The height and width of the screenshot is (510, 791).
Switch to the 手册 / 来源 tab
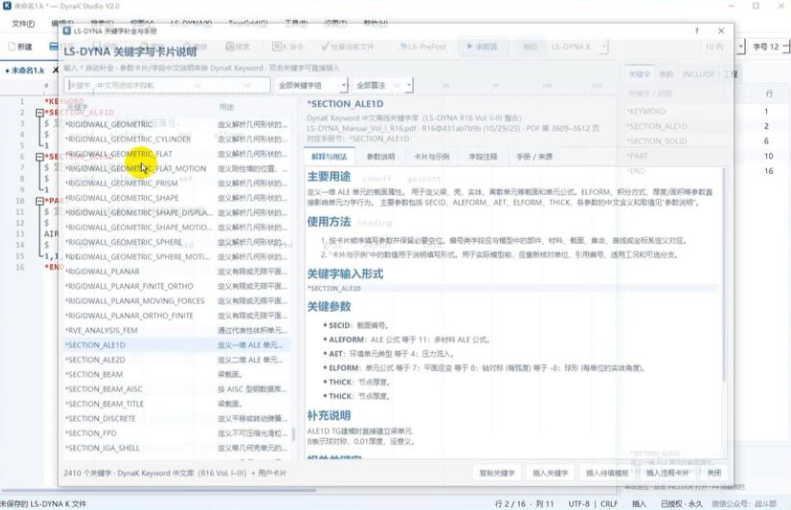point(534,156)
